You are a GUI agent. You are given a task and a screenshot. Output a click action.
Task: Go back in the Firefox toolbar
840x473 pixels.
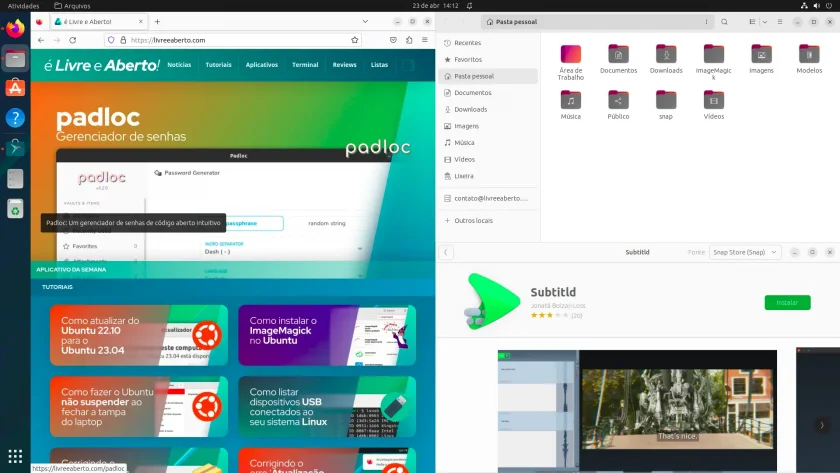41,40
